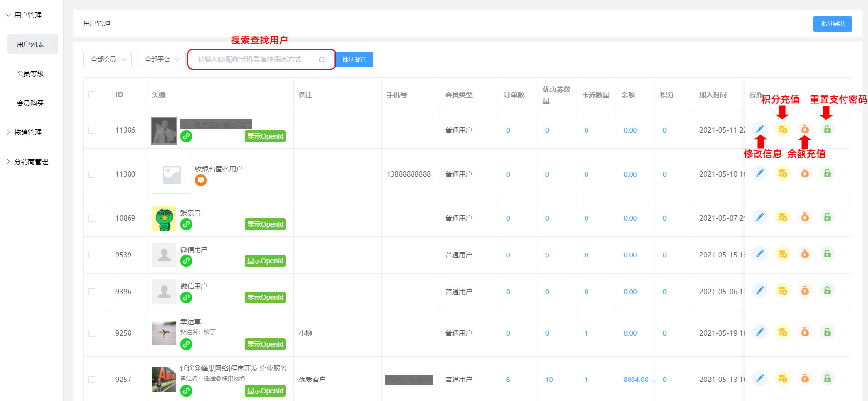Click the 批量设置 button
This screenshot has width=868, height=401.
tap(354, 60)
